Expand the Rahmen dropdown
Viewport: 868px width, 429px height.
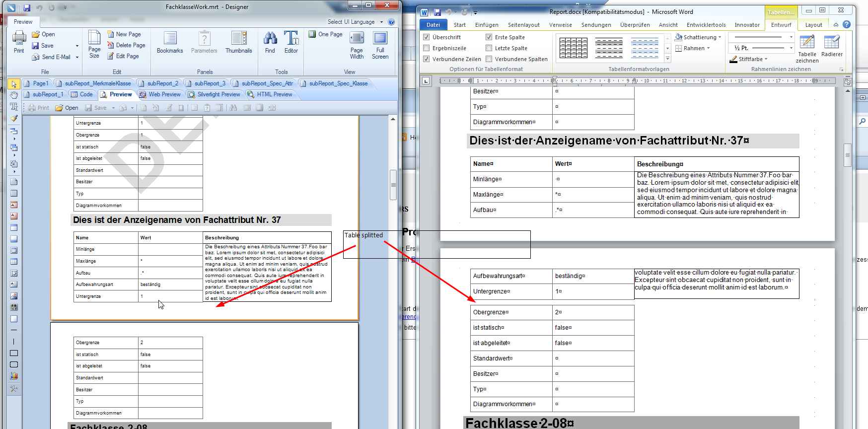pyautogui.click(x=708, y=48)
